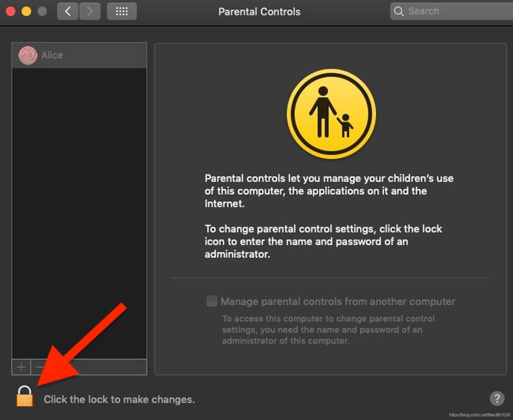Click the empty area of user list

pos(79,213)
